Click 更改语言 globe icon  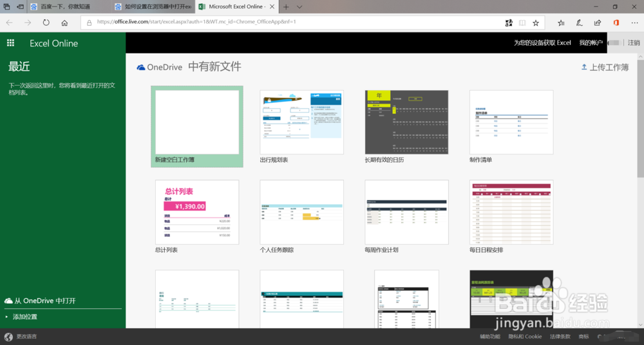[x=8, y=337]
